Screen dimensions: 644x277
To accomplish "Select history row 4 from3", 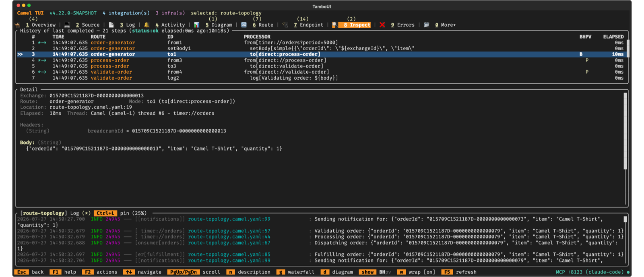I will [322, 60].
